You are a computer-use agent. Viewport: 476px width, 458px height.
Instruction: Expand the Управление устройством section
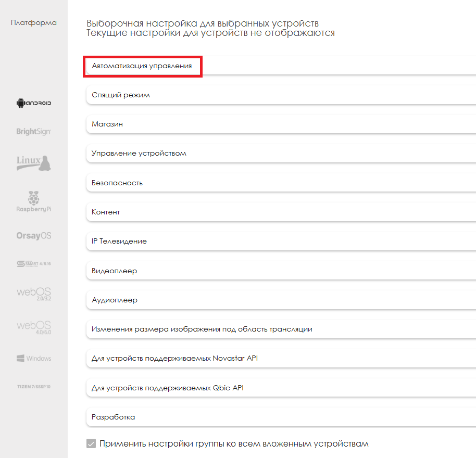coord(139,154)
